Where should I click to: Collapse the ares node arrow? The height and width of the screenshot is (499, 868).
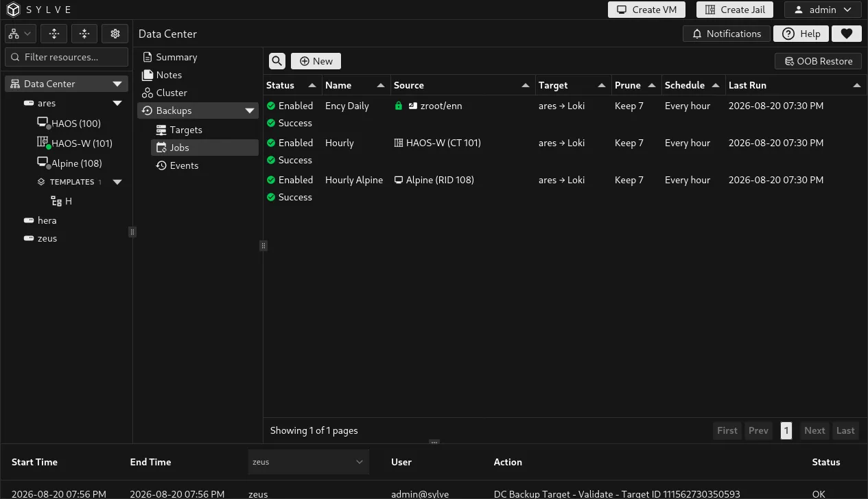coord(117,103)
